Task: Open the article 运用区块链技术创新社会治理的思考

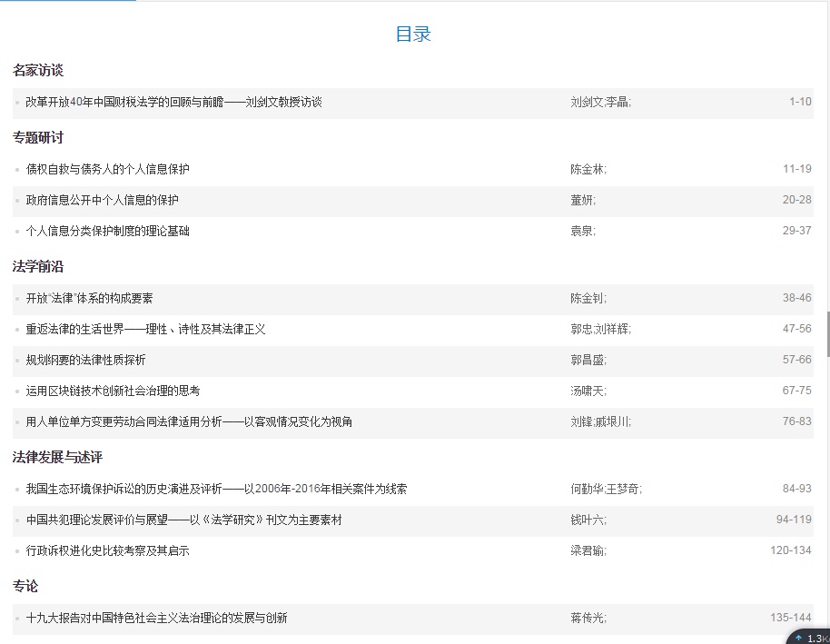Action: (113, 391)
